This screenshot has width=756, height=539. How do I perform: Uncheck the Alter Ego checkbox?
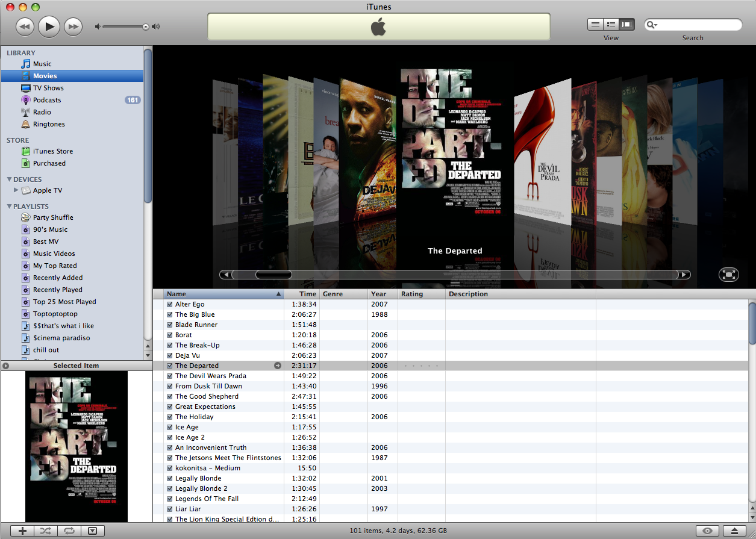[170, 305]
